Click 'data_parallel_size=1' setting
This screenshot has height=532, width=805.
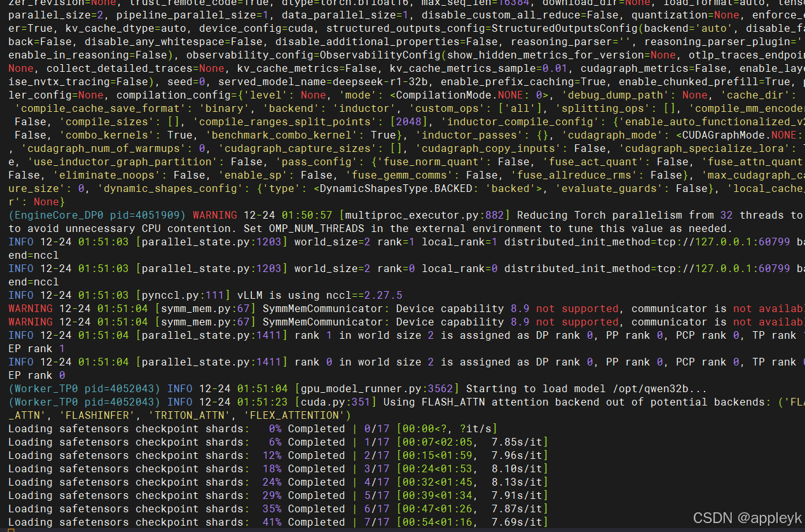point(345,15)
